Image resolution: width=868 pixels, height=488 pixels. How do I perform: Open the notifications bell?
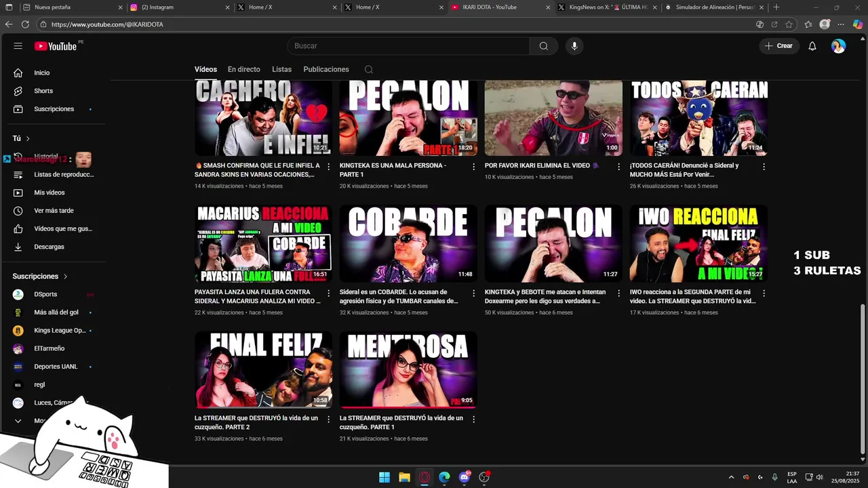(x=812, y=46)
